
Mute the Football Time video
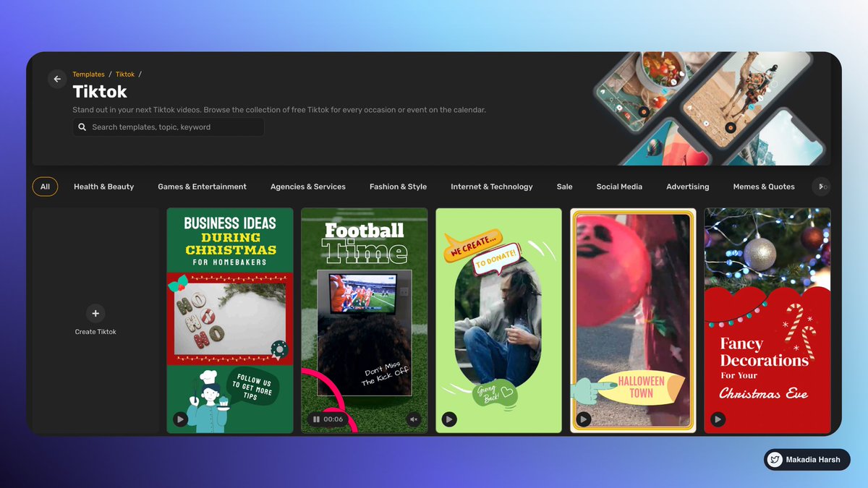click(x=414, y=419)
